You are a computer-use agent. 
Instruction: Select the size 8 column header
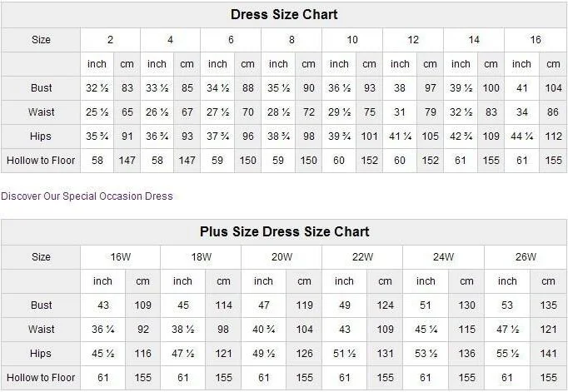291,40
